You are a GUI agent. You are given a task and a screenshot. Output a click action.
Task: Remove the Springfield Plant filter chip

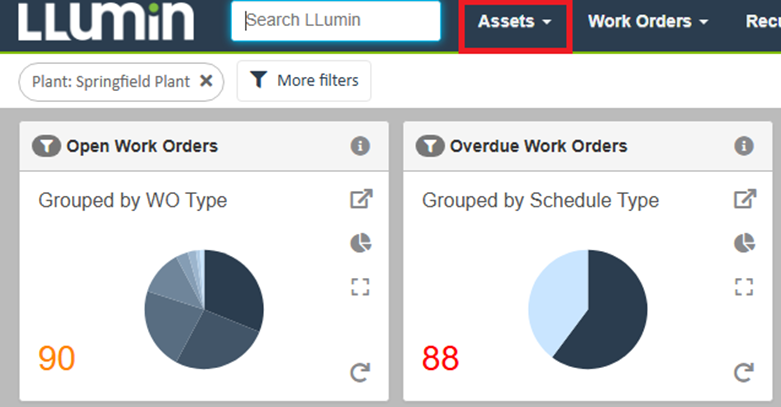point(206,81)
